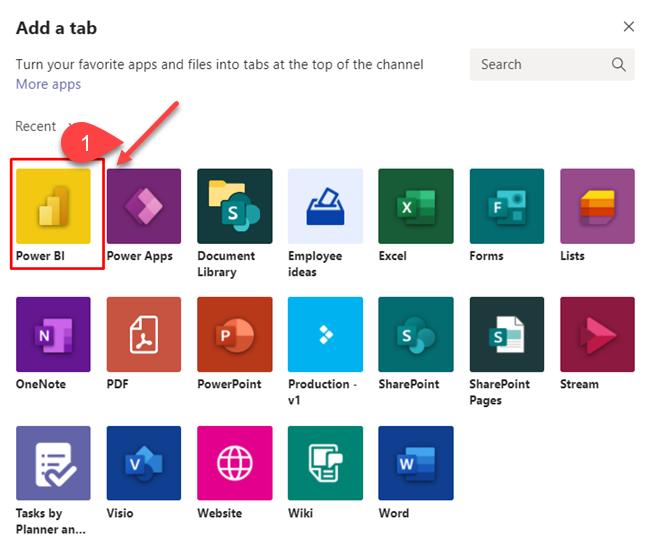This screenshot has width=650, height=547.
Task: Choose the PDF app icon
Action: click(x=144, y=334)
